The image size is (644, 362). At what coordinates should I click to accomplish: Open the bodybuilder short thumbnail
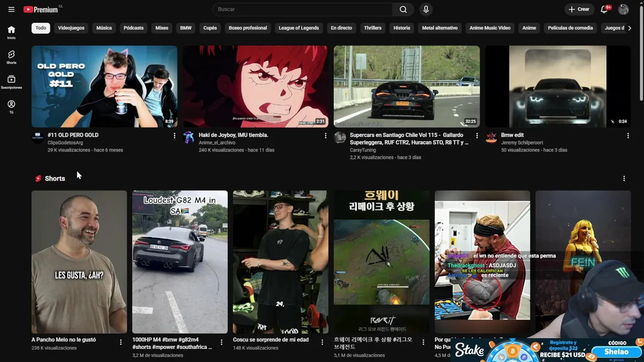pyautogui.click(x=482, y=261)
